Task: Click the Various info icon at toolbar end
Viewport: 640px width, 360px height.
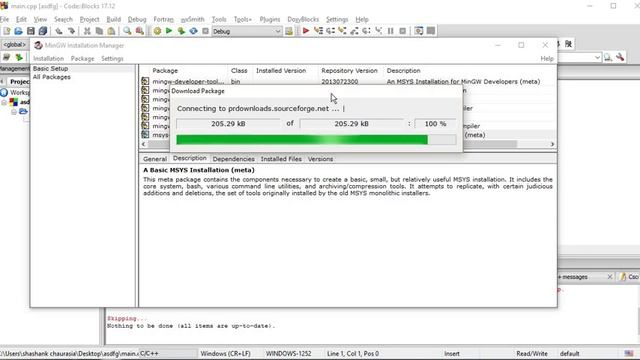Action: tap(431, 31)
